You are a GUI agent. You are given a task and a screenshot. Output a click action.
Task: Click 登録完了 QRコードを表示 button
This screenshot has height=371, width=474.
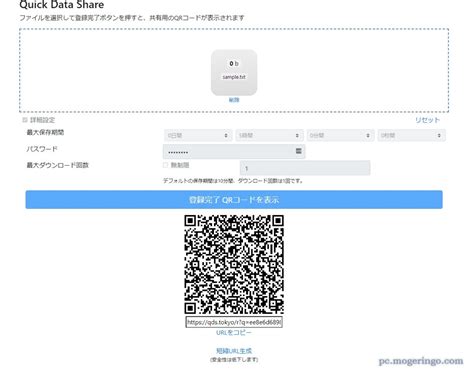[x=234, y=200]
